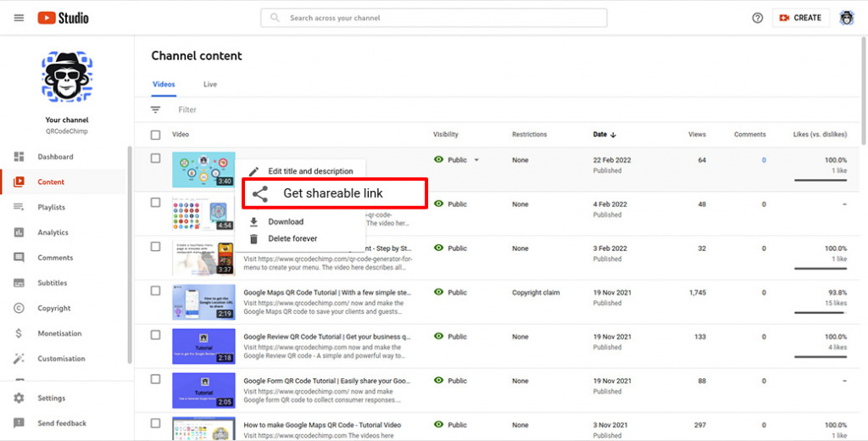Click the QRCodeChimp channel profile picture
Viewport: 868px width, 441px height.
click(x=67, y=77)
